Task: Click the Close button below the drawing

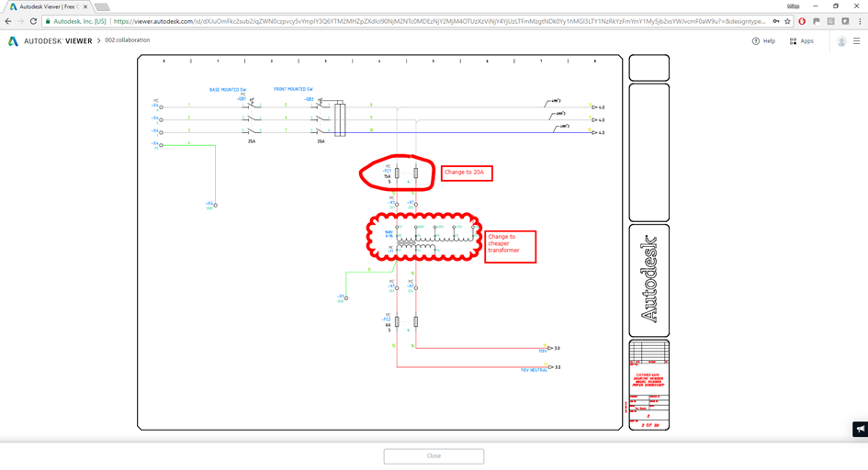Action: point(434,456)
